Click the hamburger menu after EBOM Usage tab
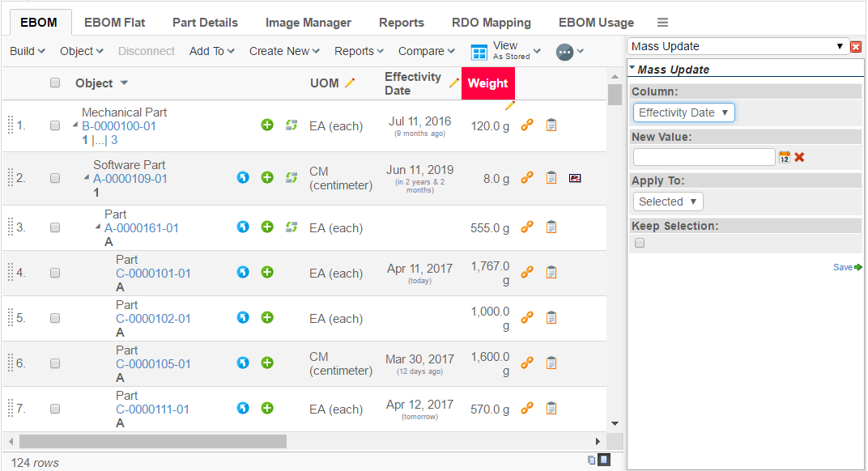Viewport: 868px width, 471px height. click(x=662, y=23)
